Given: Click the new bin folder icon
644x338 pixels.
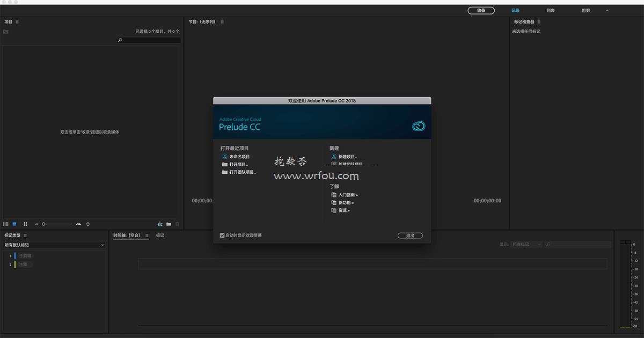Looking at the screenshot, I should [169, 224].
